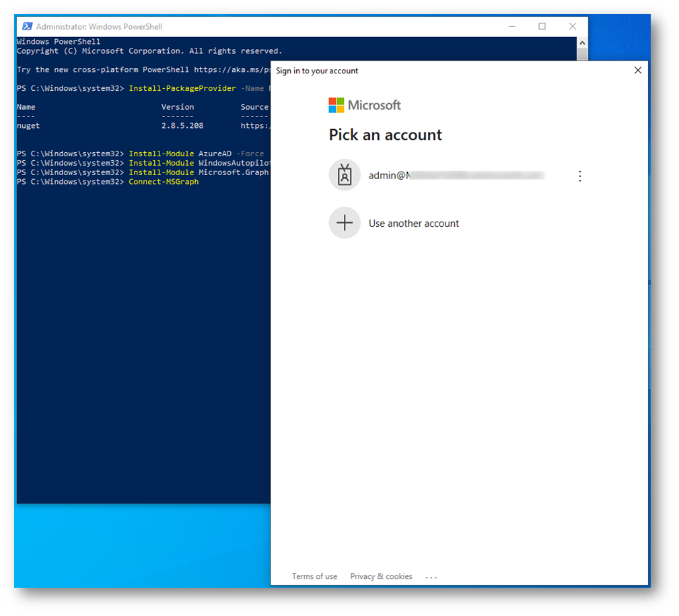Click the Connect-MSGraph command text
The width and height of the screenshot is (679, 616).
coord(164,182)
